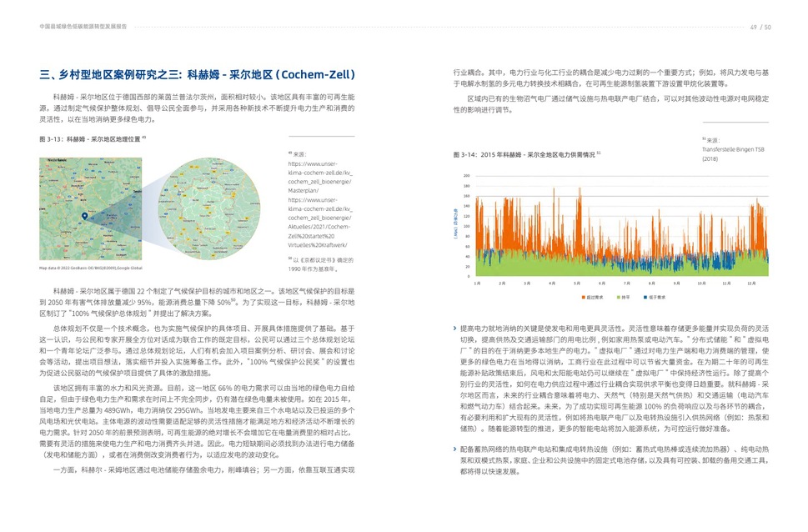Click the green 持平 legend swatch
Image resolution: width=808 pixels, height=532 pixels.
617,296
